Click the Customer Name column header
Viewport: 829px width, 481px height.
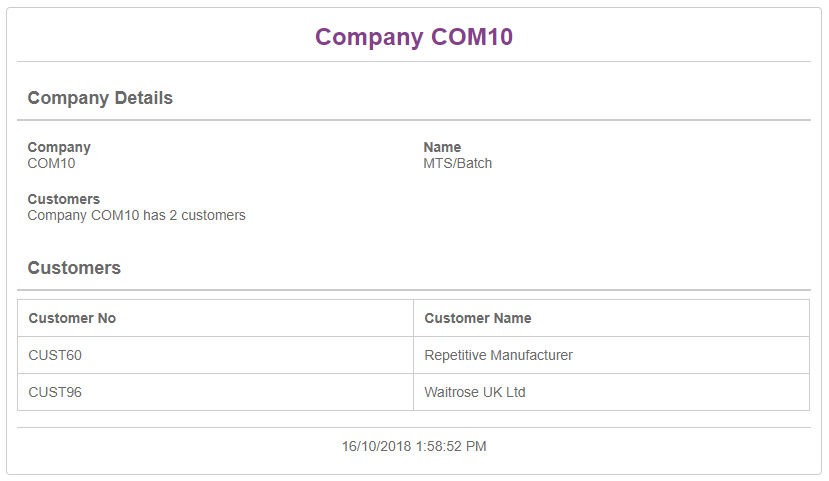[x=478, y=318]
